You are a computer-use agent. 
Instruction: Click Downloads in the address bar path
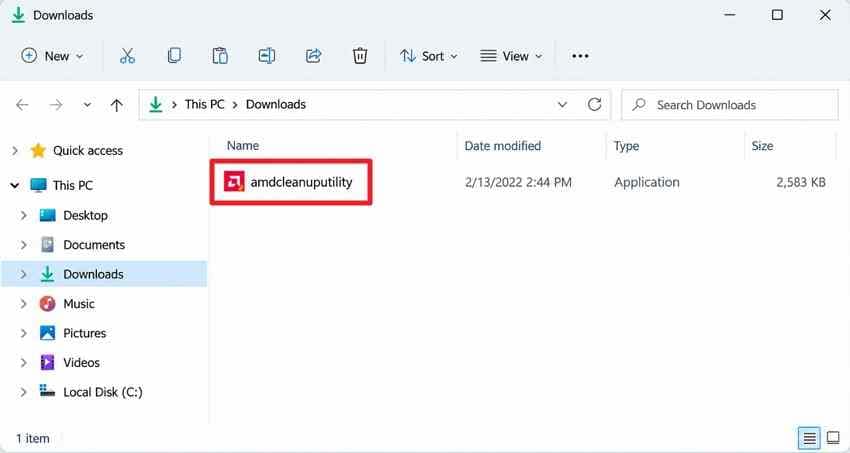coord(276,104)
